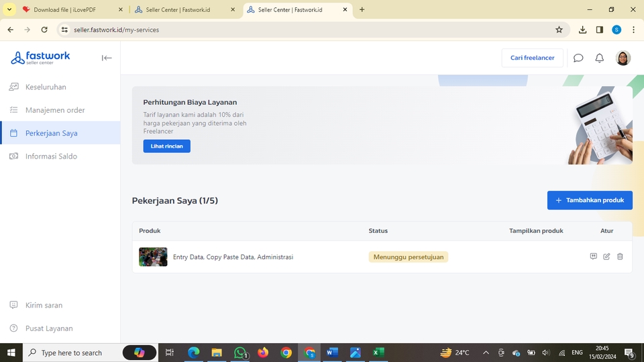Click the address bar URL field
The width and height of the screenshot is (644, 362).
(312, 30)
